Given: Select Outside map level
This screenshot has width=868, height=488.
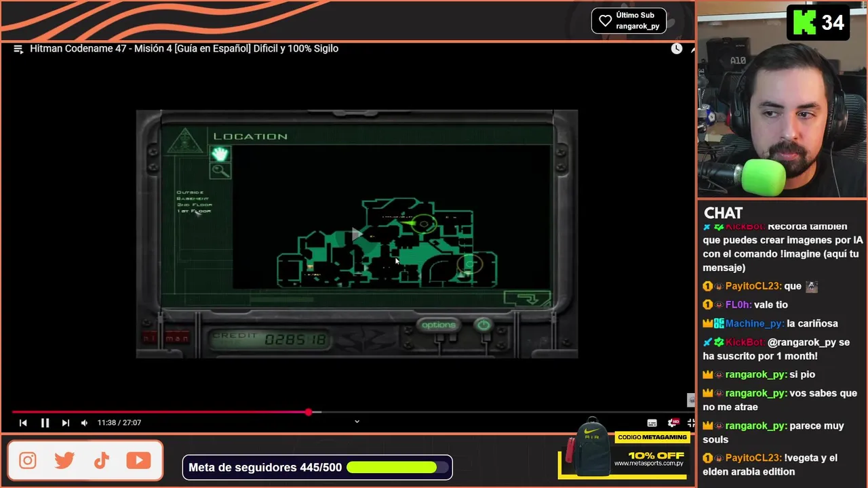Looking at the screenshot, I should coord(189,192).
